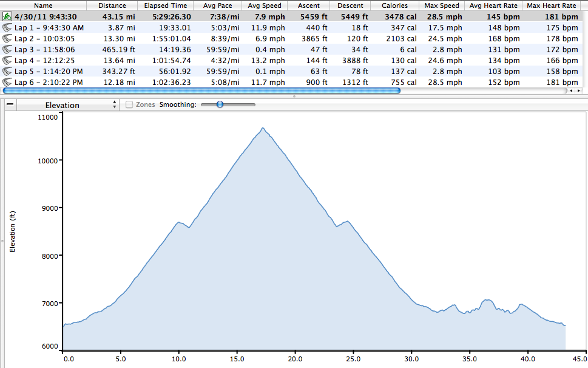Click the Max Speed column header

click(441, 5)
